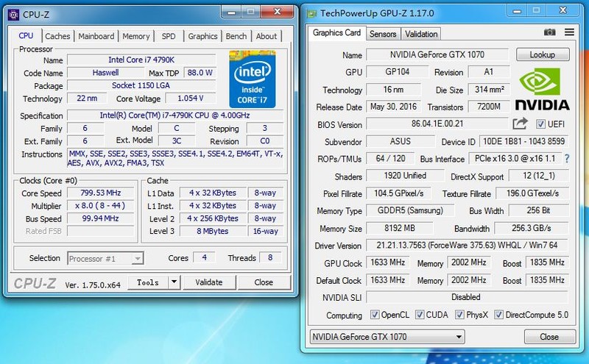Image resolution: width=589 pixels, height=364 pixels.
Task: Open the NVIDIA GeForce GTX 1070 dropdown
Action: [387, 337]
